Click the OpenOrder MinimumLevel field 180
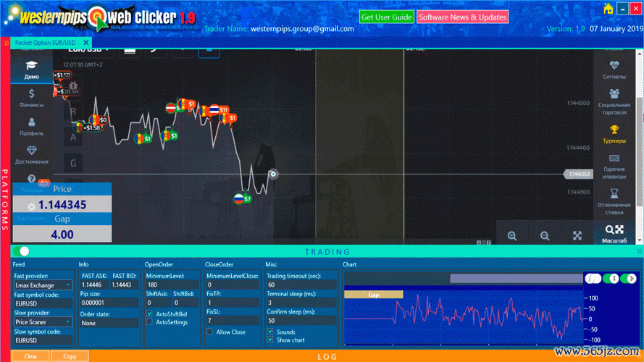Screen dimensions: 644x362 pyautogui.click(x=172, y=285)
